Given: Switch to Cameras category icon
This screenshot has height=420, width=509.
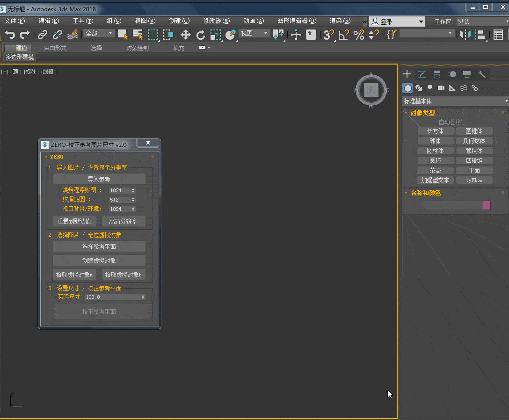Looking at the screenshot, I should click(441, 88).
